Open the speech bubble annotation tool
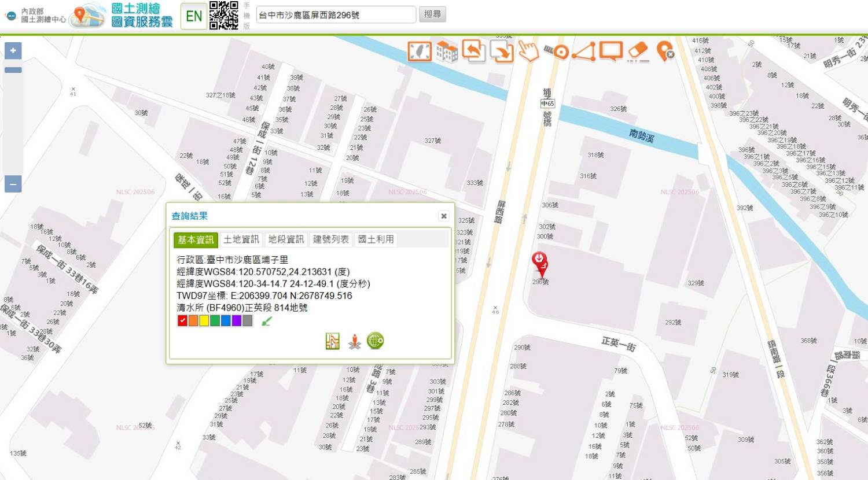Screen dimensions: 868x480 [610, 51]
